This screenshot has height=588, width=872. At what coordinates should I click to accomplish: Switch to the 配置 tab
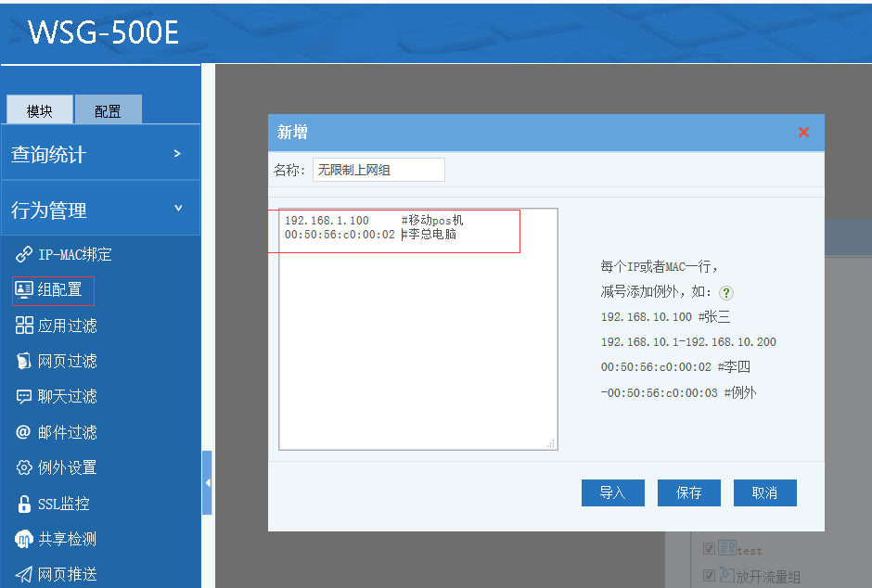tap(108, 111)
